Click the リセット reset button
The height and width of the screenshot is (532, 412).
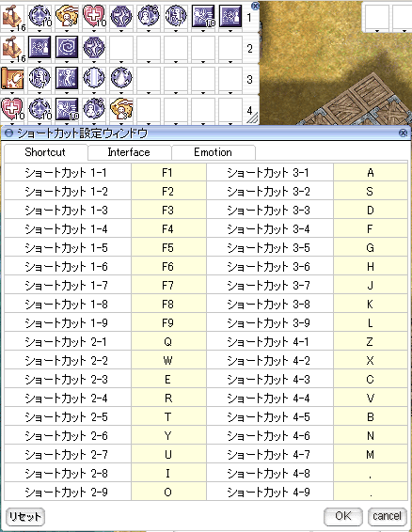[x=25, y=517]
